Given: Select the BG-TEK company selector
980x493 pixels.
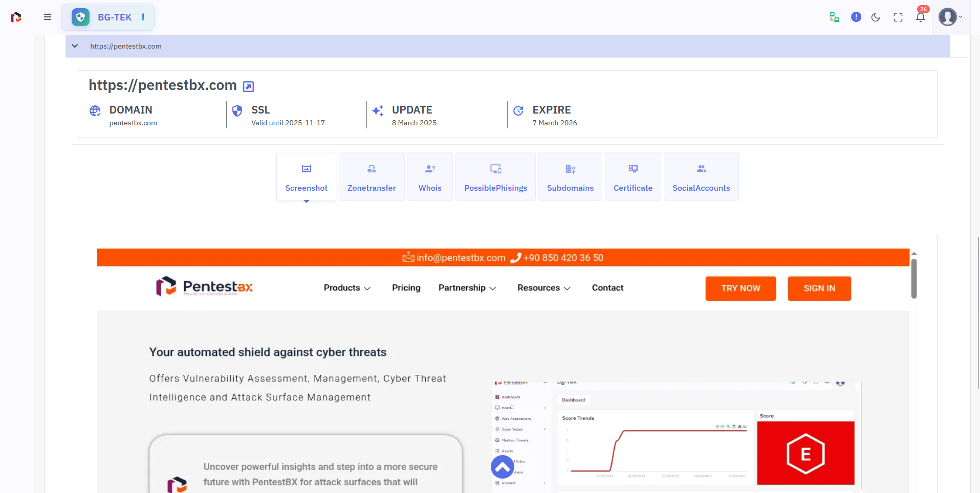Looking at the screenshot, I should [108, 17].
